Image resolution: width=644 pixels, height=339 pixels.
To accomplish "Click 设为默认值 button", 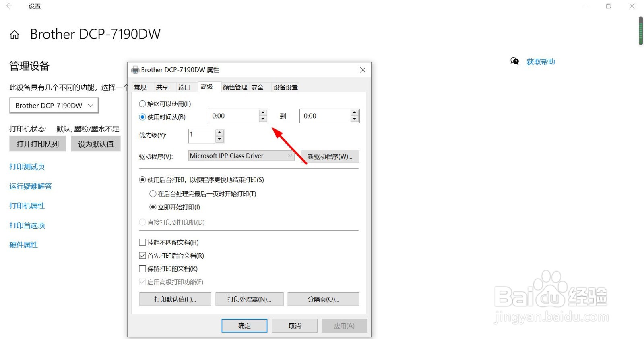I will (x=96, y=144).
